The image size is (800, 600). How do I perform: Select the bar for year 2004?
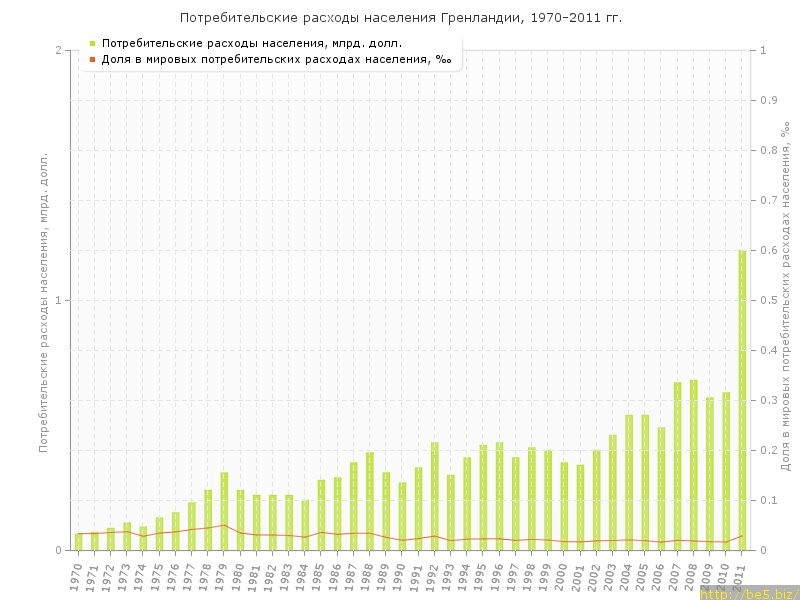pos(629,482)
